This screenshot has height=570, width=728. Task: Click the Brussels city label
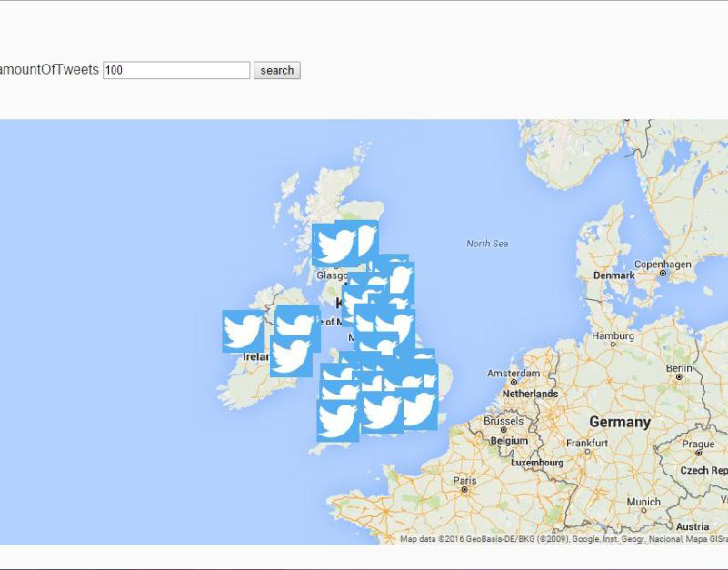[x=504, y=421]
